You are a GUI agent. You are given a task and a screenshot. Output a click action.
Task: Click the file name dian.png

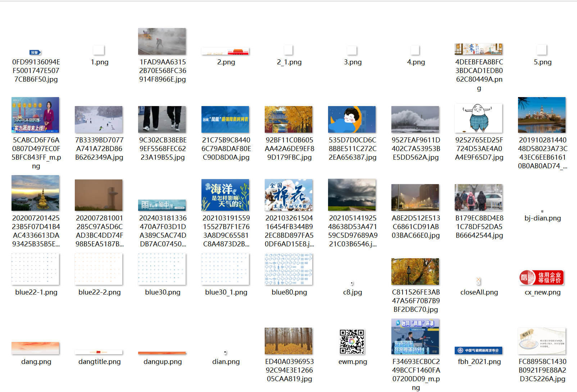[x=226, y=362]
